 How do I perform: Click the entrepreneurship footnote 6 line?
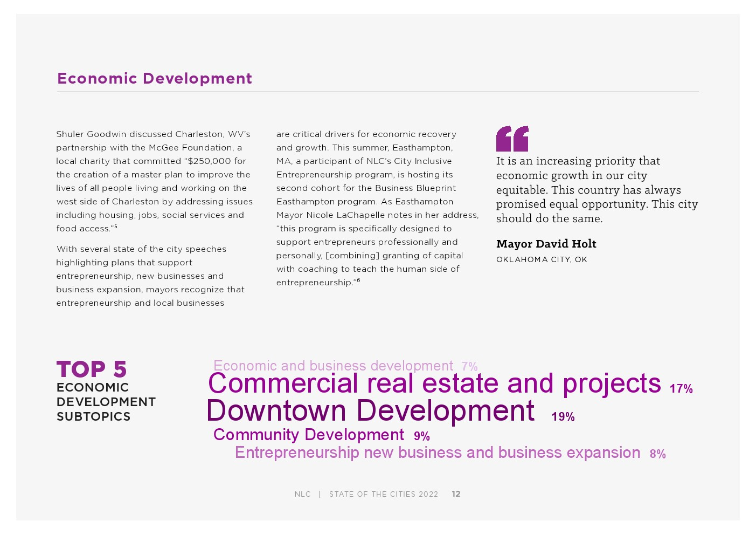coord(318,283)
